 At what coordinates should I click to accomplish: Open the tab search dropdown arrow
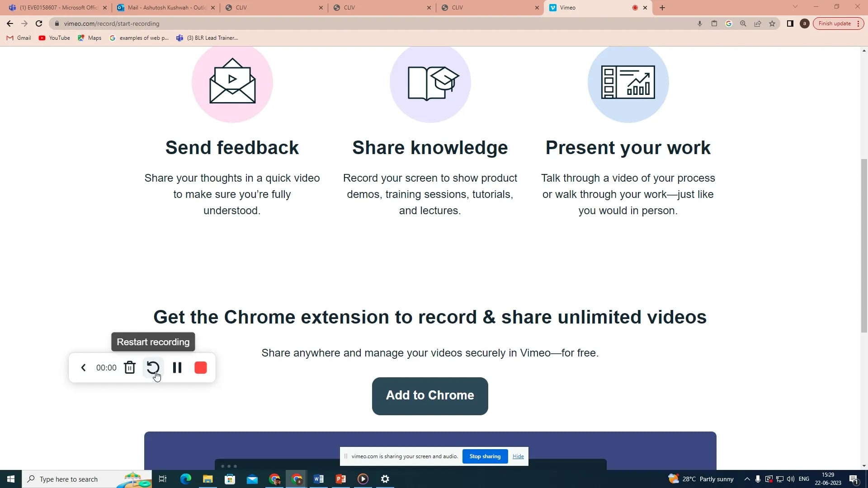point(794,7)
